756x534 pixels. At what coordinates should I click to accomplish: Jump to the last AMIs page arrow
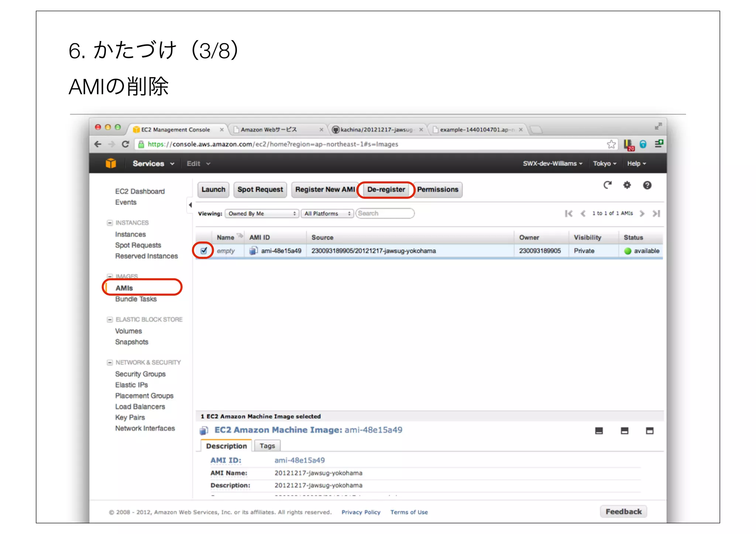656,213
